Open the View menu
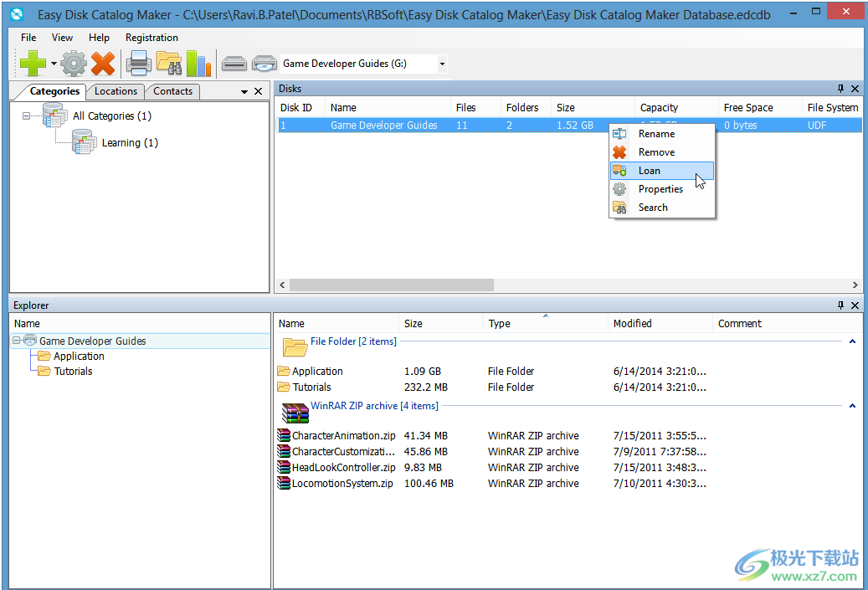 (x=62, y=37)
